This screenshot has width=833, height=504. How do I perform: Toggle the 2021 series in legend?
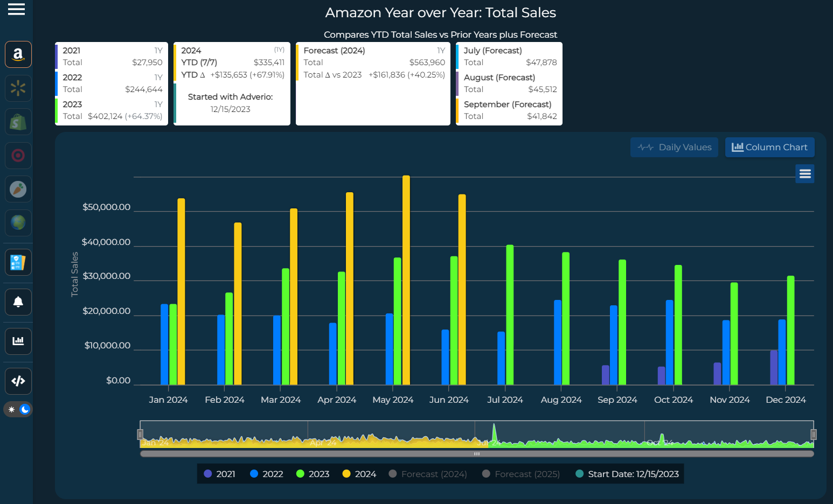click(219, 474)
